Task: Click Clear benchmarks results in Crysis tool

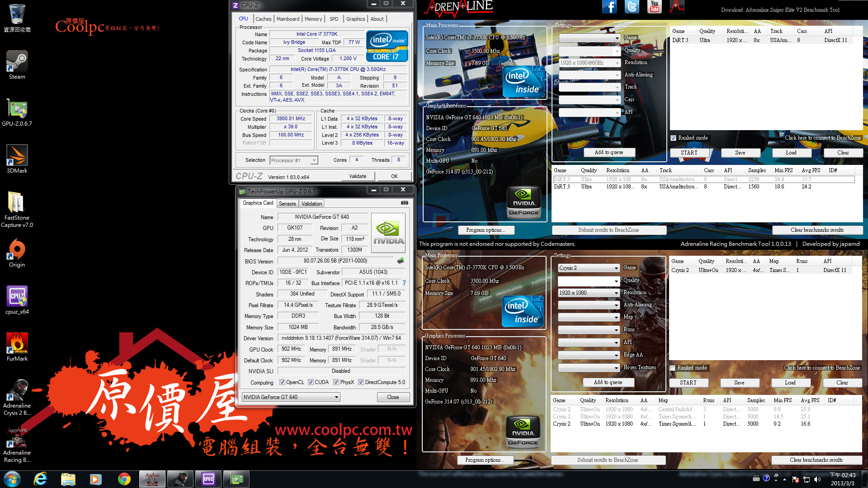Action: point(816,460)
